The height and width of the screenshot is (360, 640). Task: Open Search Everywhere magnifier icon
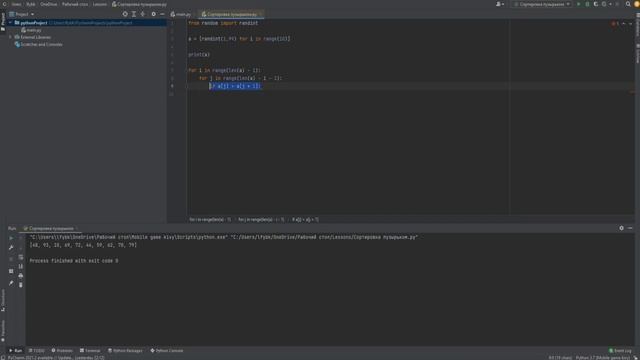click(x=628, y=4)
